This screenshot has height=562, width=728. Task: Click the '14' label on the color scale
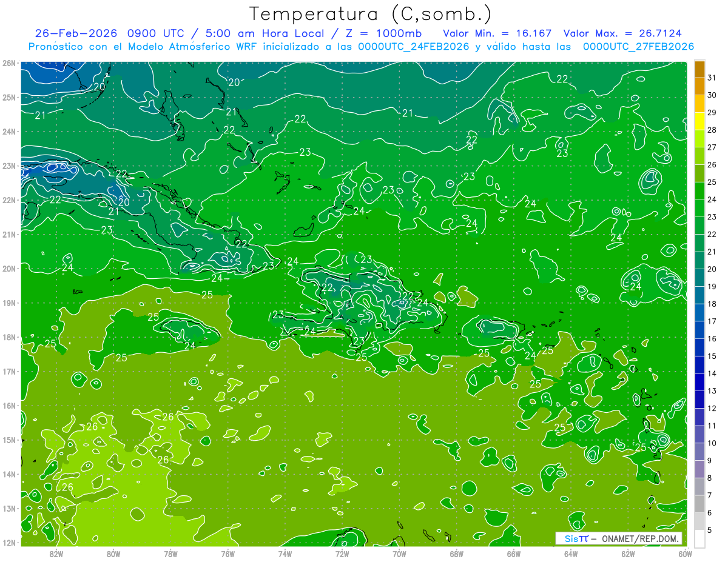[712, 373]
